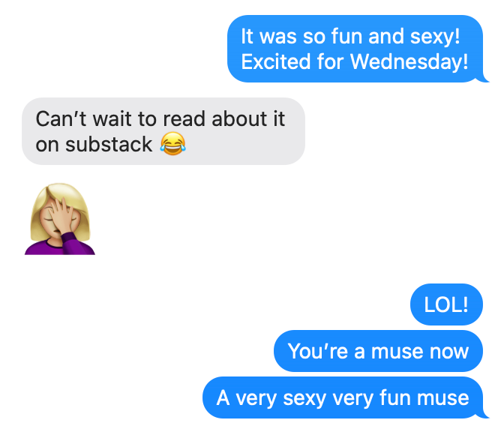Image resolution: width=504 pixels, height=429 pixels.
Task: Click the 'Can't wait to read about it' bubble
Action: tap(163, 131)
